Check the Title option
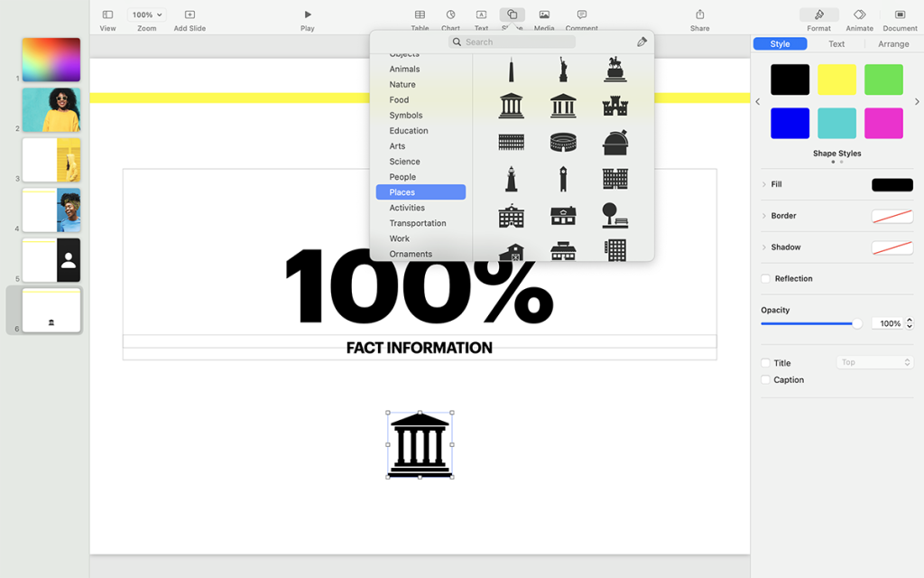Image resolution: width=924 pixels, height=578 pixels. point(765,362)
